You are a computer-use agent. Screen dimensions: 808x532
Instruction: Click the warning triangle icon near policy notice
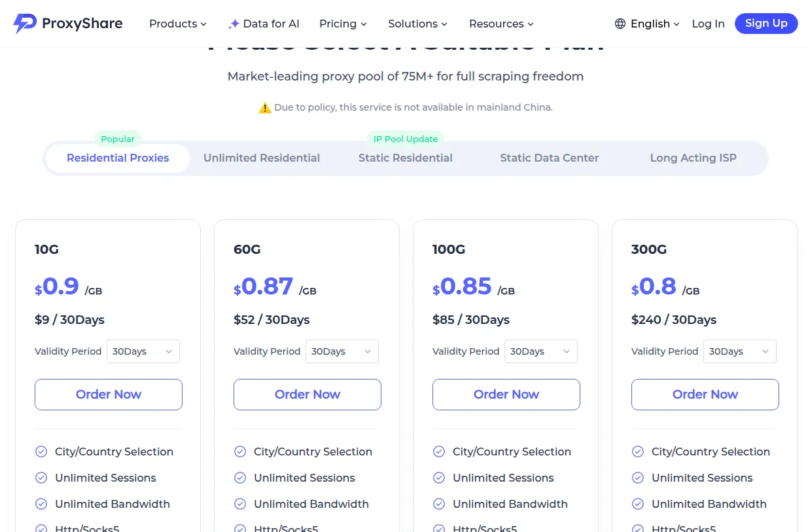pos(265,107)
